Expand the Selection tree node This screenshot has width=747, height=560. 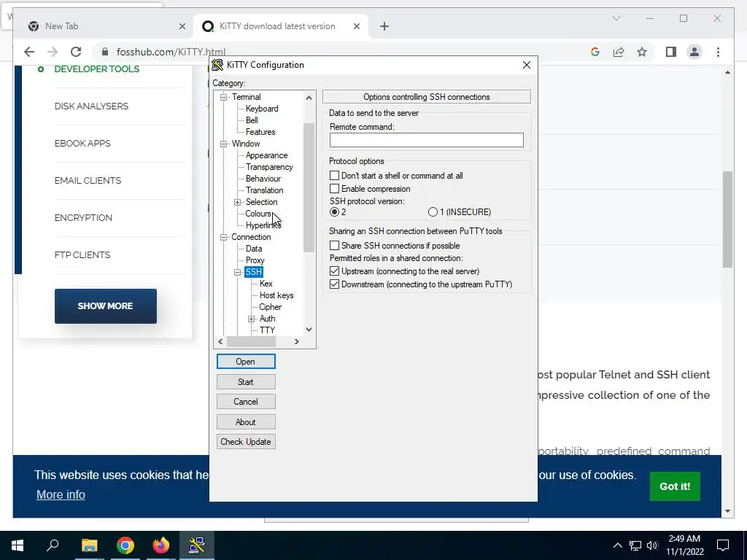(237, 203)
